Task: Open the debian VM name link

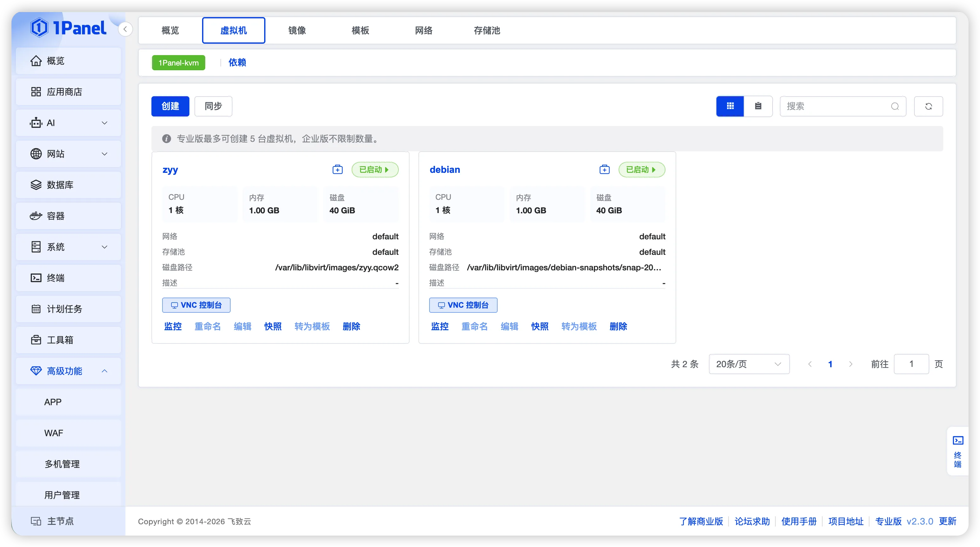Action: click(x=445, y=170)
